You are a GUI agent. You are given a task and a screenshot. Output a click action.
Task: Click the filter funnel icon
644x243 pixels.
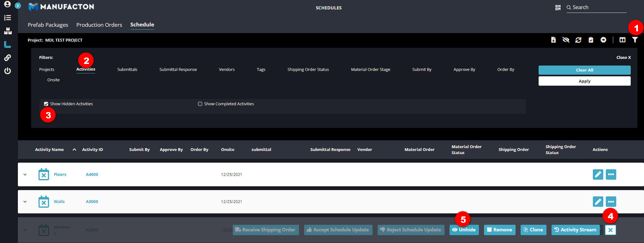pyautogui.click(x=635, y=40)
